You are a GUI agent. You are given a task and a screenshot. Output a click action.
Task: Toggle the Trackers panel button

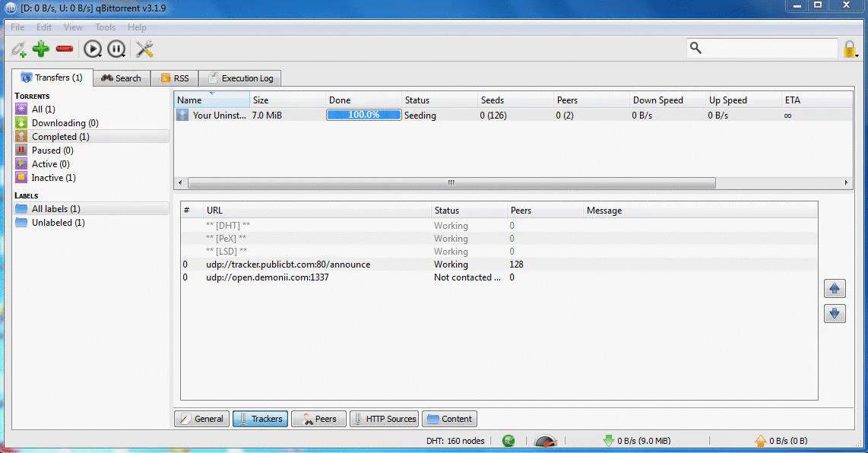pyautogui.click(x=260, y=419)
